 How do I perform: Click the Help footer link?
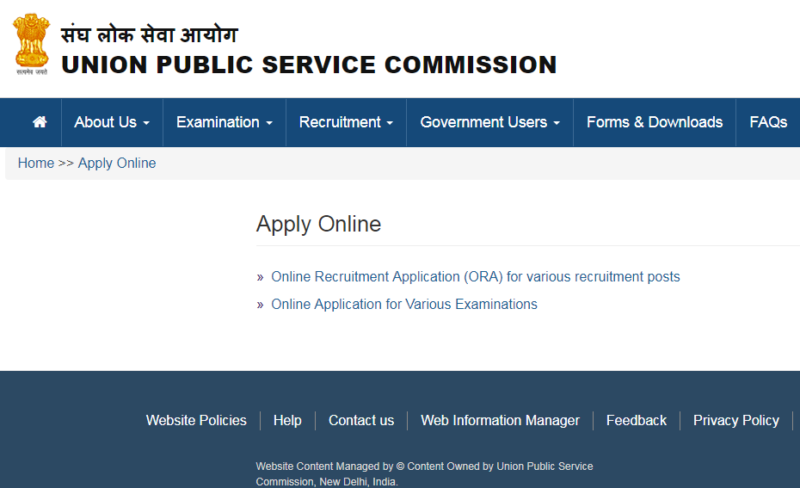tap(287, 420)
